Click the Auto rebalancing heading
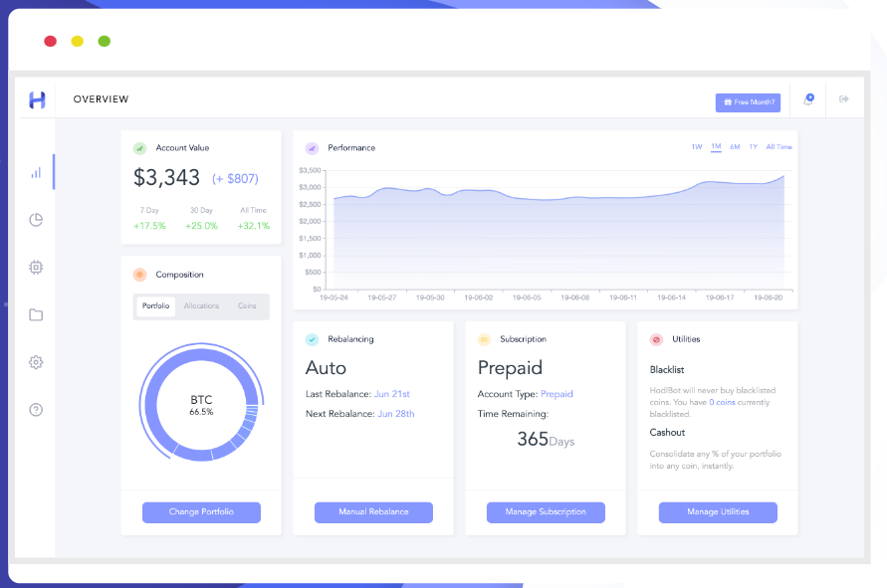 coord(326,368)
